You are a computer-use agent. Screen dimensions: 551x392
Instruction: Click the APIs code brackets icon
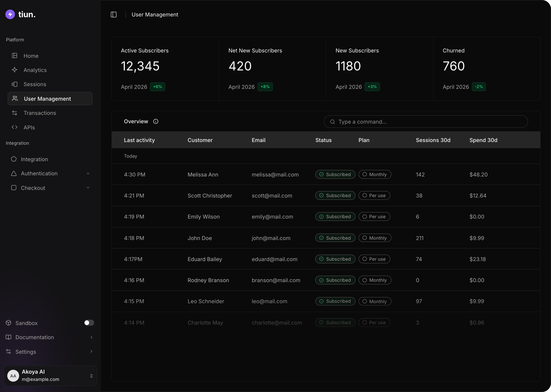pyautogui.click(x=15, y=127)
